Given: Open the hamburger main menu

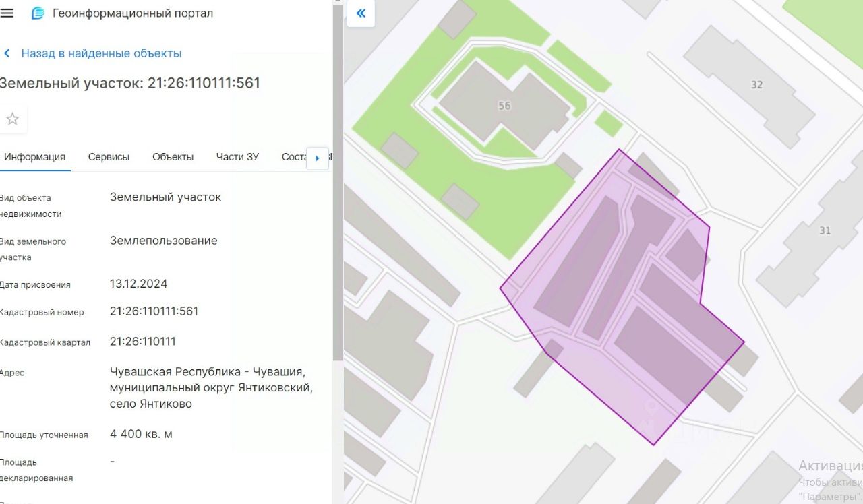Looking at the screenshot, I should 7,13.
